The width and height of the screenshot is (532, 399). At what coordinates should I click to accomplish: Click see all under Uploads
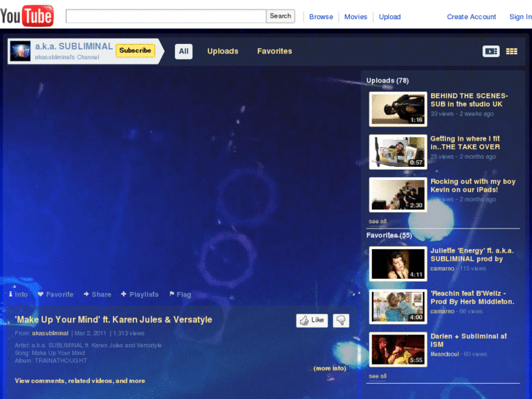(x=378, y=221)
